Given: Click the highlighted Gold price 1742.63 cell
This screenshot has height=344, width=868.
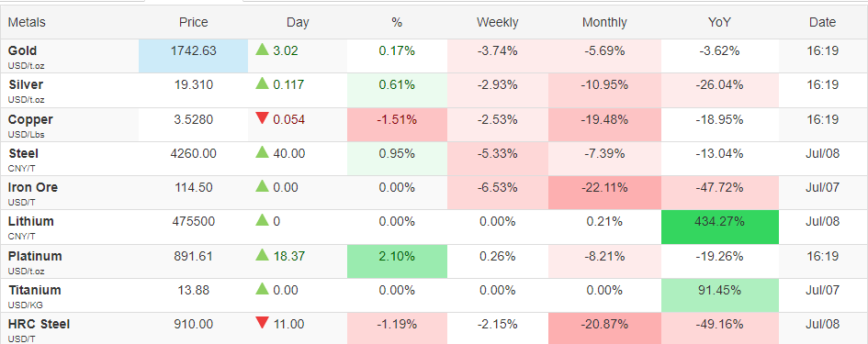Looking at the screenshot, I should [x=193, y=56].
